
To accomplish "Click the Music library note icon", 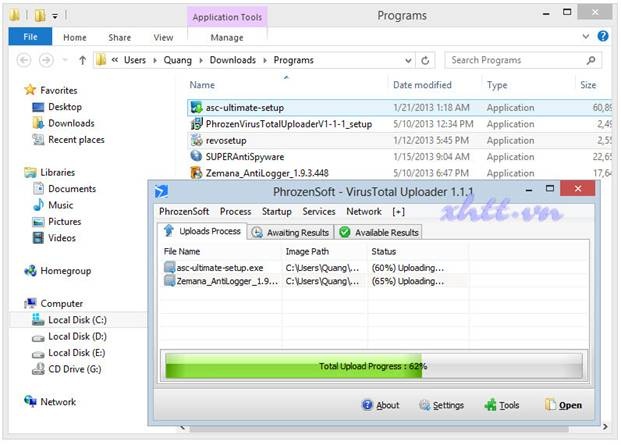I will 38,205.
